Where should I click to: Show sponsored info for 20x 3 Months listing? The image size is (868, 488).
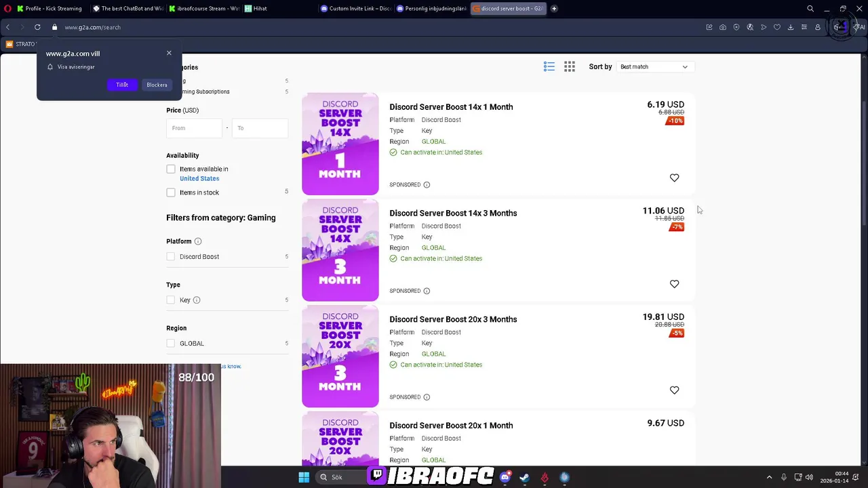tap(427, 397)
